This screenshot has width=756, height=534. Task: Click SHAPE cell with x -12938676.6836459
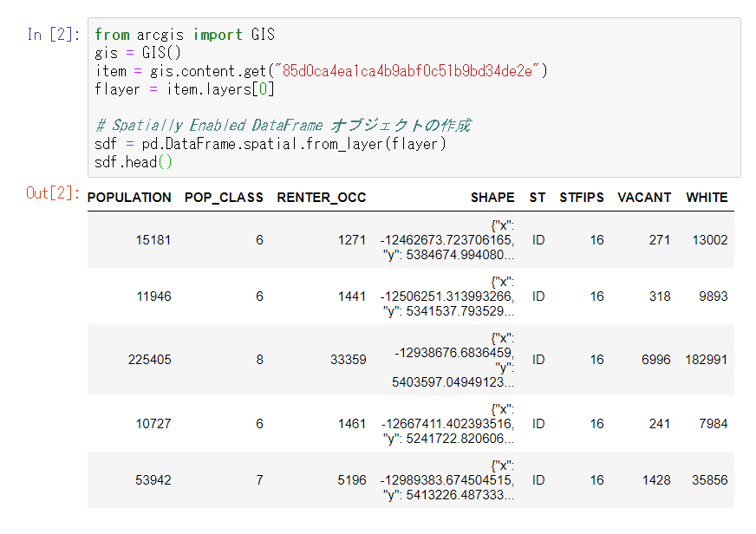pyautogui.click(x=453, y=360)
